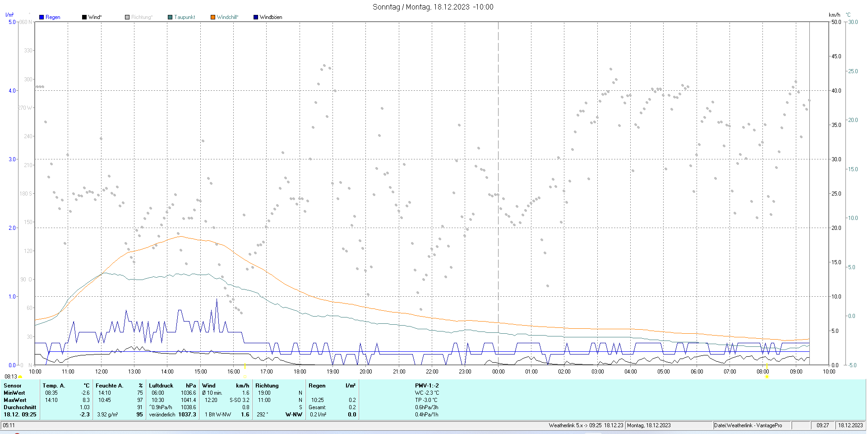Click the yellow sunset marker after 16:00
Screen dimensions: 868x434
click(245, 366)
